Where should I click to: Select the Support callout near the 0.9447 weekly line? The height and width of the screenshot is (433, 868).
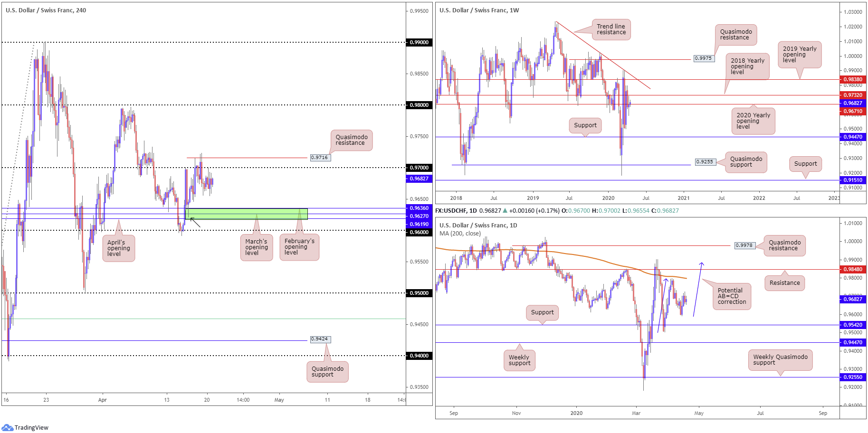click(x=585, y=125)
